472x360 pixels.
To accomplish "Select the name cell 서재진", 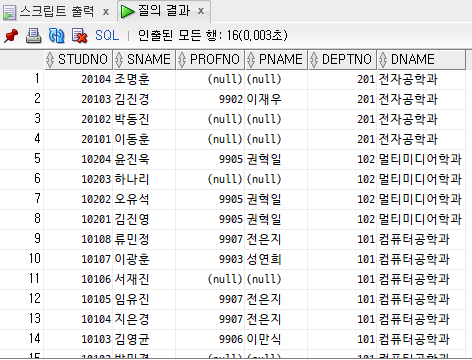I will (x=144, y=279).
